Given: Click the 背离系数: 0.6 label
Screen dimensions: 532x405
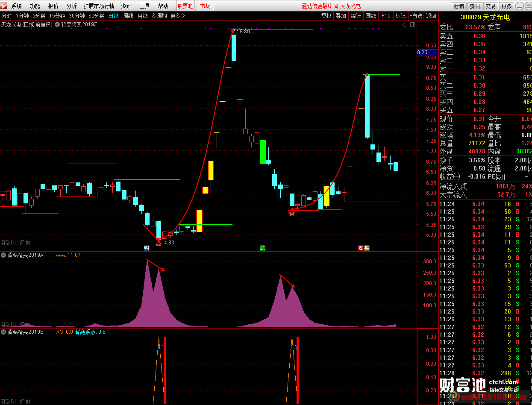Looking at the screenshot, I should (90, 332).
